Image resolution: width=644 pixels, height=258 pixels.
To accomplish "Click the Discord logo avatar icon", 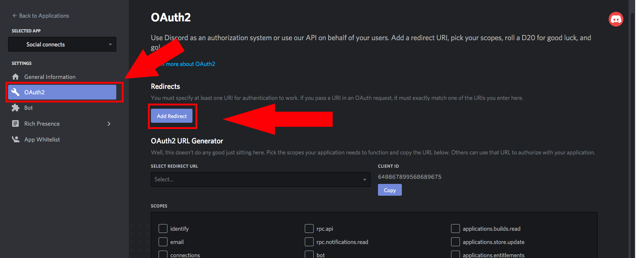I will [x=616, y=19].
